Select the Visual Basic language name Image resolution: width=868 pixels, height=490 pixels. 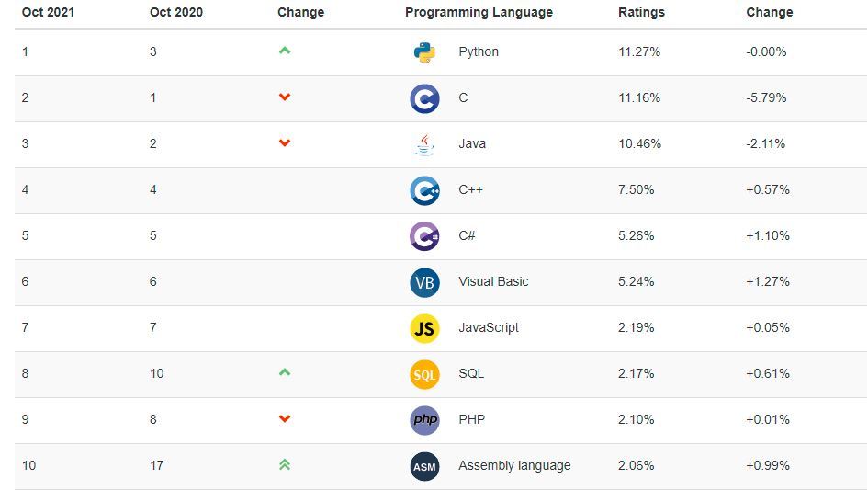pos(493,281)
